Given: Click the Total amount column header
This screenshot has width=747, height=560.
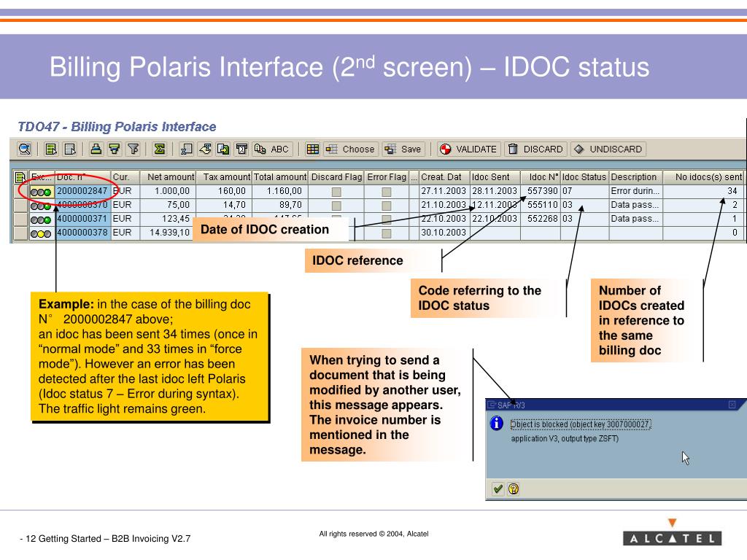Looking at the screenshot, I should coord(280,177).
